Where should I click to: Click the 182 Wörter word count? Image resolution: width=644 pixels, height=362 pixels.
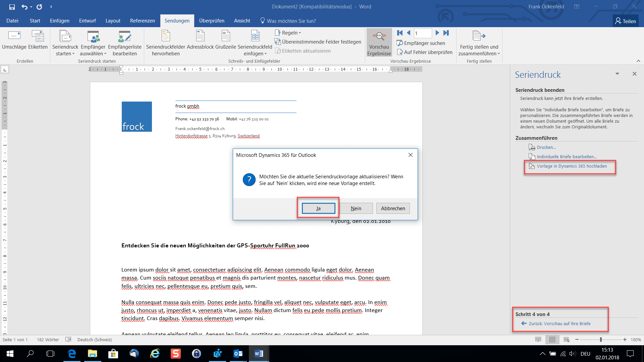48,340
